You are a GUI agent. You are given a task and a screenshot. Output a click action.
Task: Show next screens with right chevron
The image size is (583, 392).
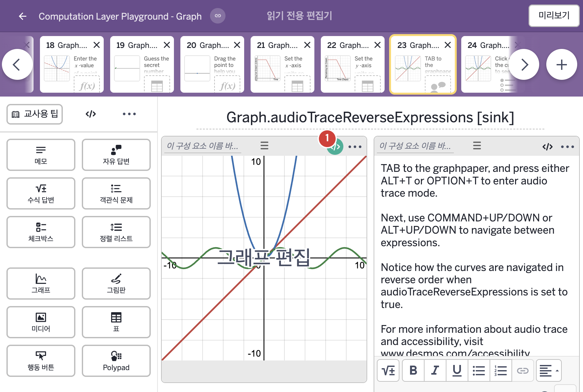(524, 64)
